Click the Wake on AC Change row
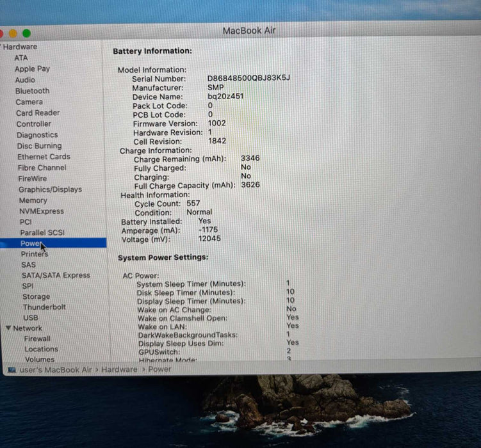 [x=217, y=310]
